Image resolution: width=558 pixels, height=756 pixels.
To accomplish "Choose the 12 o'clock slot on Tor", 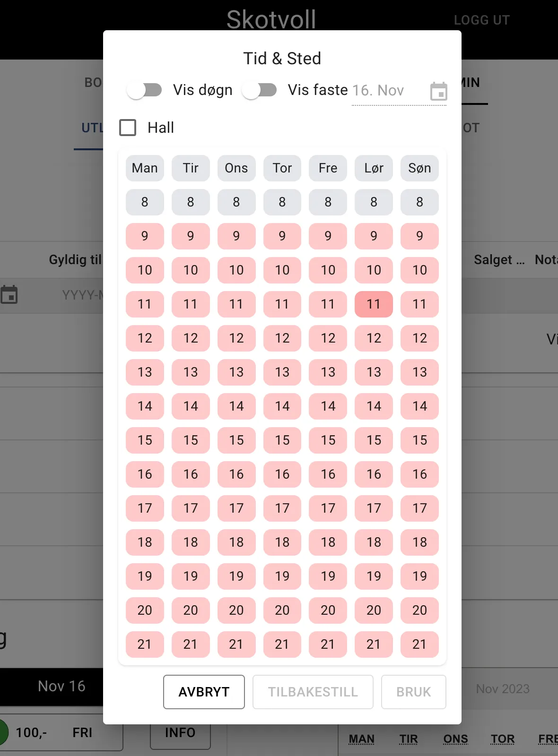I will (x=282, y=338).
